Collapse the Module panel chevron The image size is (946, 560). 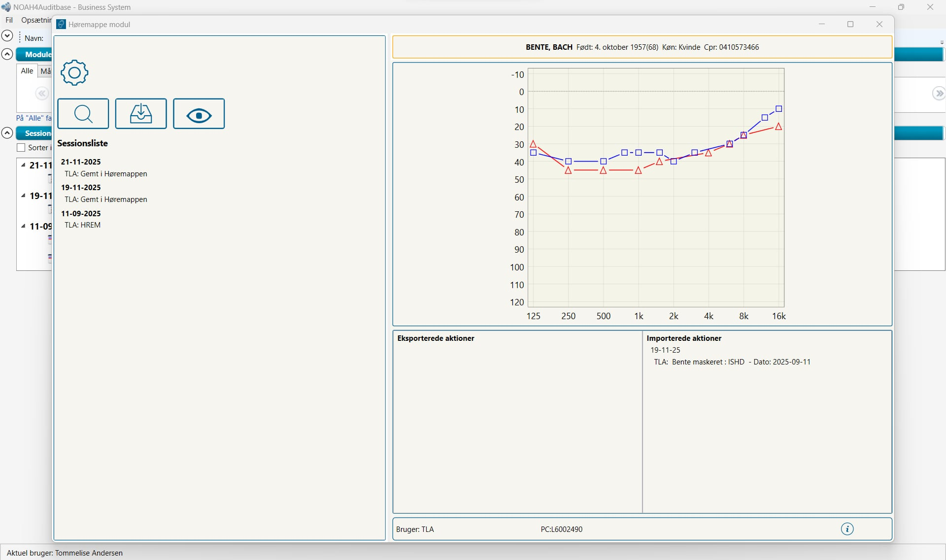click(x=7, y=54)
